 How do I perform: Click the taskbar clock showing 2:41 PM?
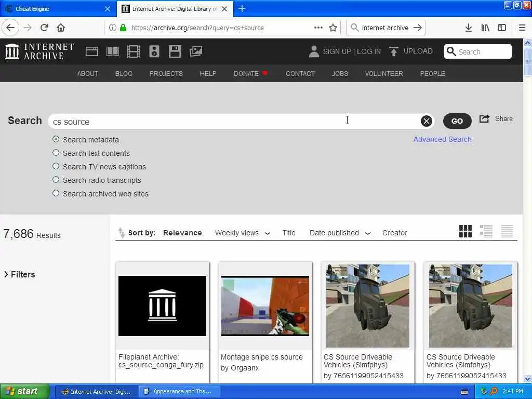[x=513, y=391]
